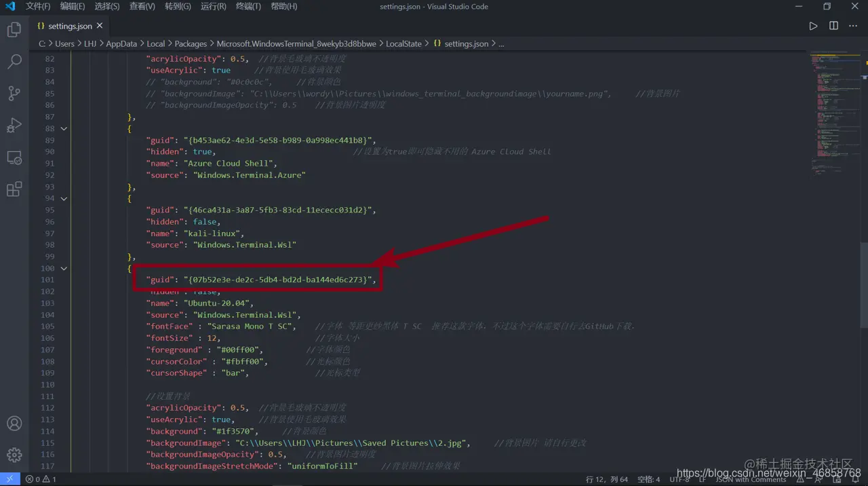Split the editor to the right
The height and width of the screenshot is (486, 868).
coord(833,26)
